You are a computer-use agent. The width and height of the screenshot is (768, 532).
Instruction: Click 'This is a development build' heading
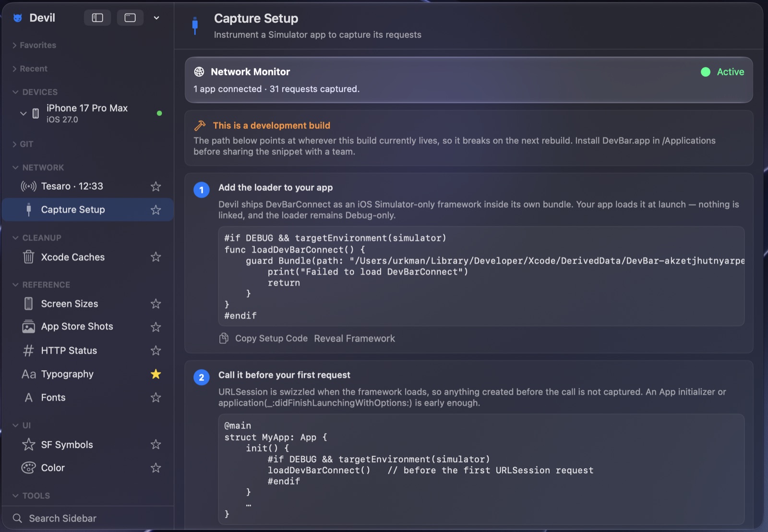point(272,126)
